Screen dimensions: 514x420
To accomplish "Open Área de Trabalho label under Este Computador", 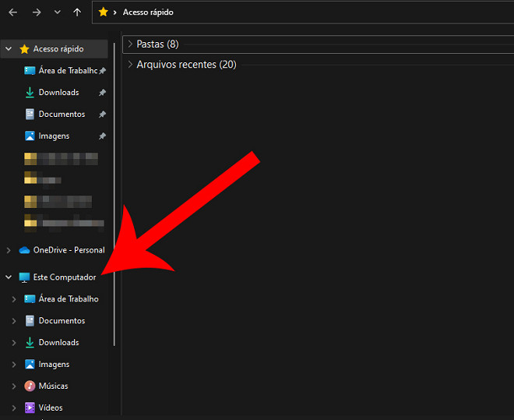I will [69, 299].
